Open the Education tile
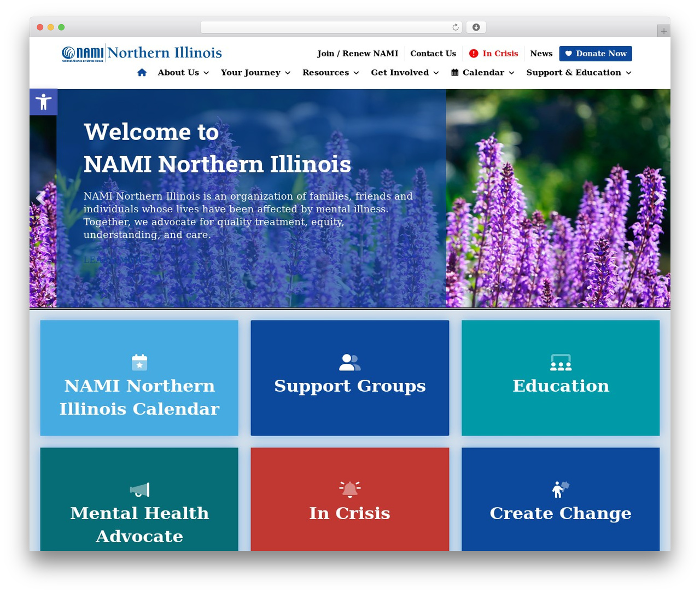 point(561,378)
